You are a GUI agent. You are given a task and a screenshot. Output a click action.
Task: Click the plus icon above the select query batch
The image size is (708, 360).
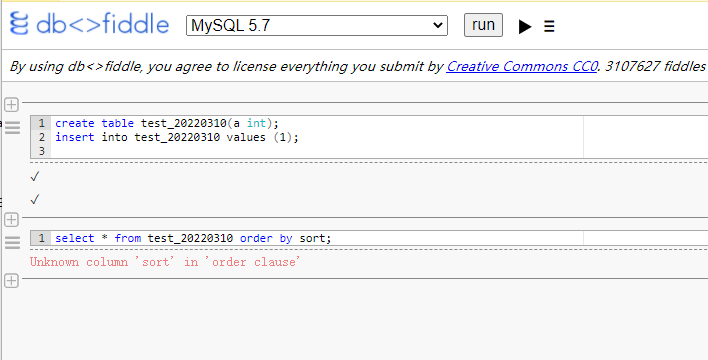pos(11,220)
